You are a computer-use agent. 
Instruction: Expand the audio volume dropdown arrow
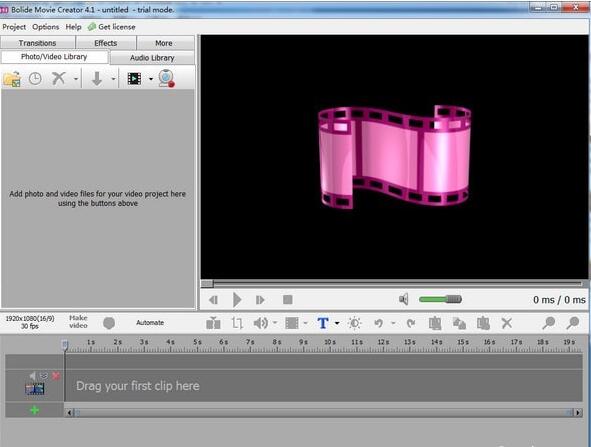(275, 323)
